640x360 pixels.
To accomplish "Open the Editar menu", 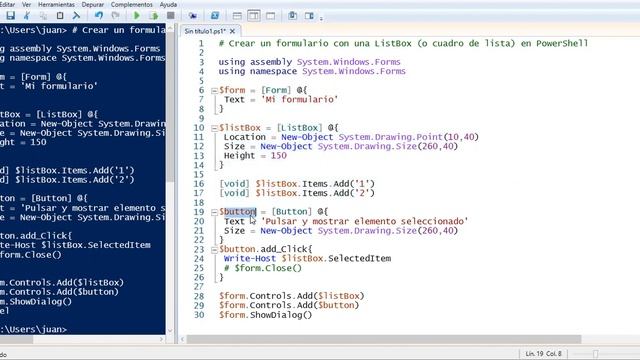I will 7,4.
